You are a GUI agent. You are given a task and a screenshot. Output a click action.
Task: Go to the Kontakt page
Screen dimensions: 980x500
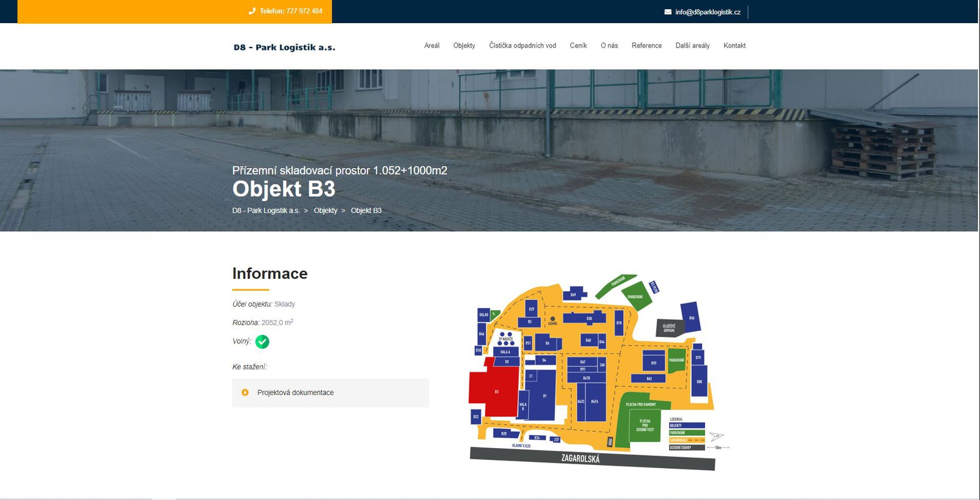(734, 46)
